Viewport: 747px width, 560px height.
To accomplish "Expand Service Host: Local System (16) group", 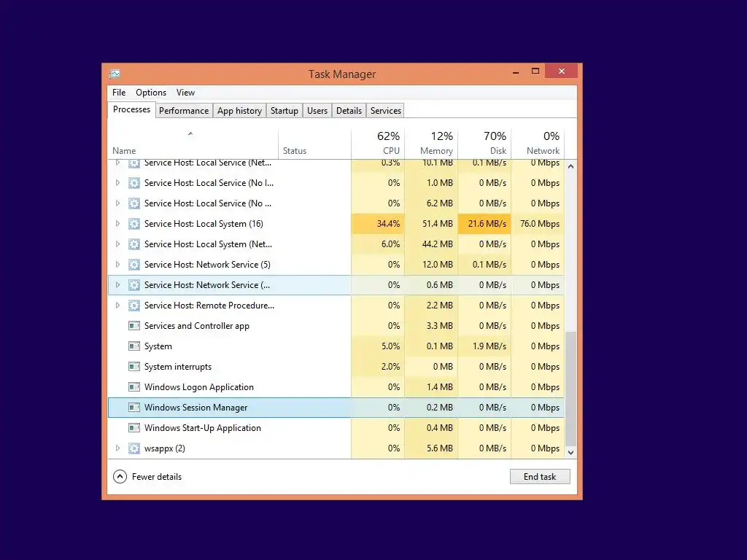I will 117,223.
